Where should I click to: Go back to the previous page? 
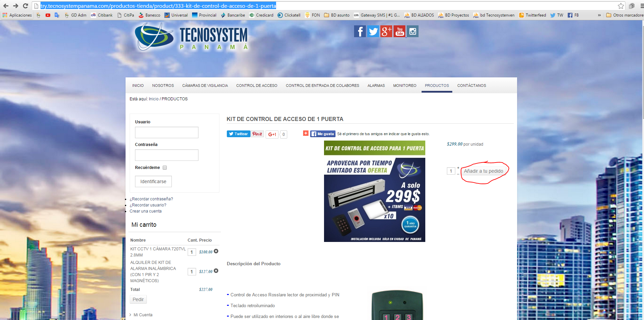6,6
